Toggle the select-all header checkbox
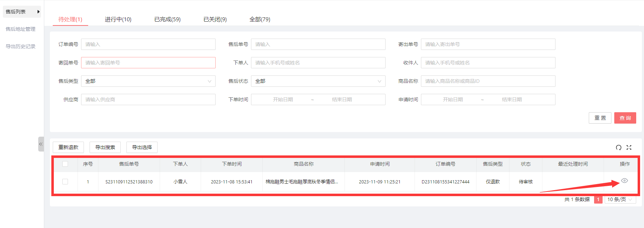This screenshot has width=644, height=228. pos(65,164)
